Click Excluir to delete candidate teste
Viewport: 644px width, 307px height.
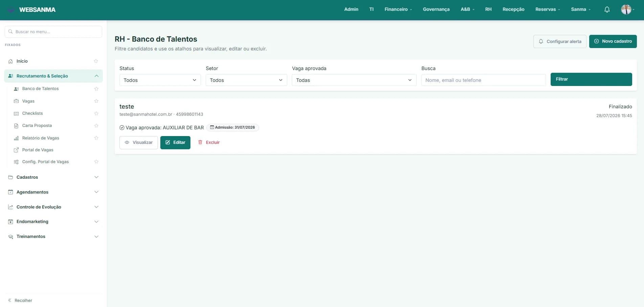209,142
